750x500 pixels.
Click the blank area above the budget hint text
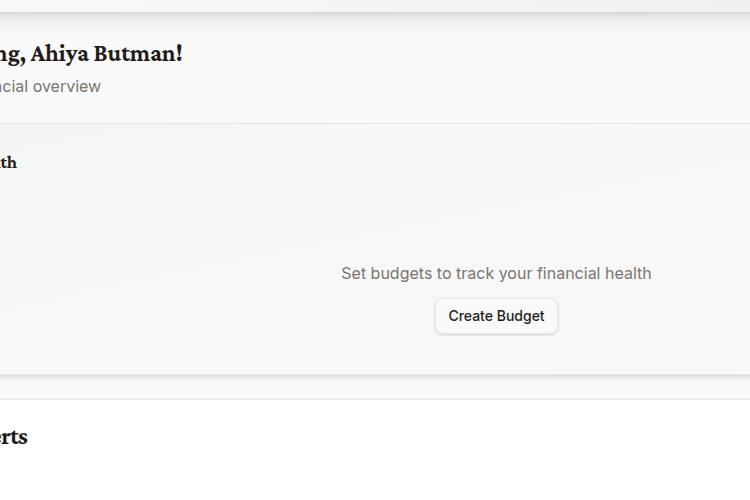496,200
